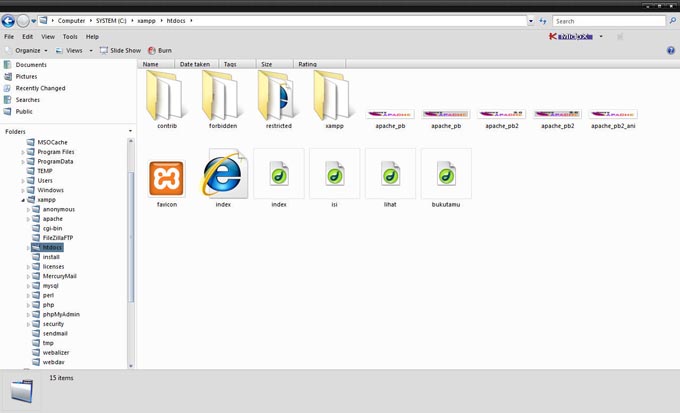Select the Internet Explorer index file
The image size is (680, 413).
(223, 178)
